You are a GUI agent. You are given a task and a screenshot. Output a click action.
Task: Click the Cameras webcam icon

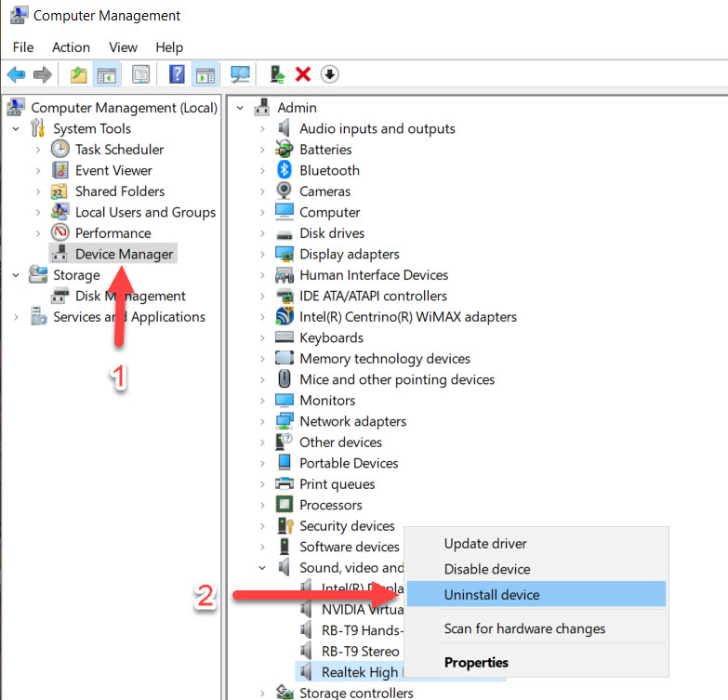pyautogui.click(x=285, y=191)
